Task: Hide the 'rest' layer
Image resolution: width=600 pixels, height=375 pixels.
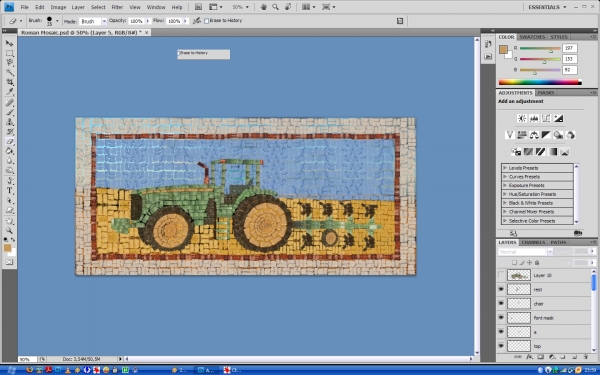Action: point(501,289)
